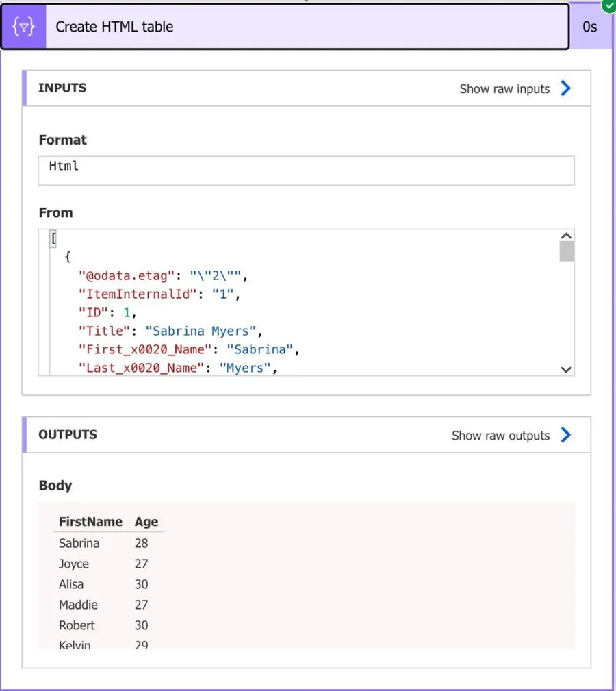Click the green success checkmark icon
Image resolution: width=616 pixels, height=691 pixels.
[608, 4]
